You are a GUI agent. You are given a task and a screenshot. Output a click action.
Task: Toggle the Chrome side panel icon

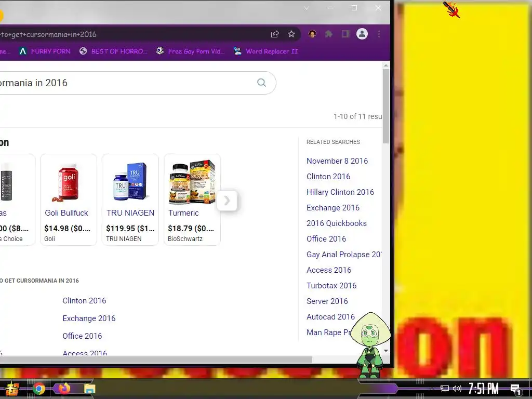[x=345, y=34]
